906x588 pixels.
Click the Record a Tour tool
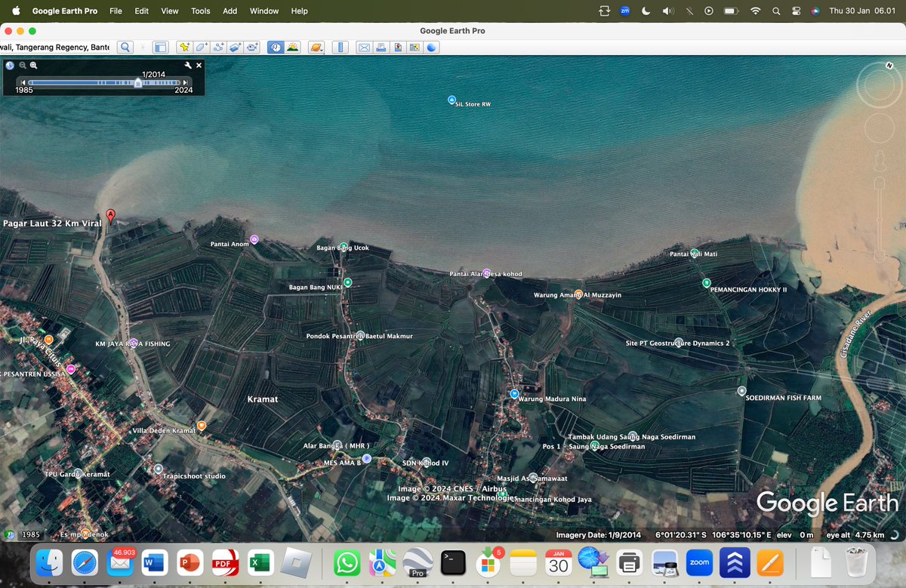click(252, 47)
